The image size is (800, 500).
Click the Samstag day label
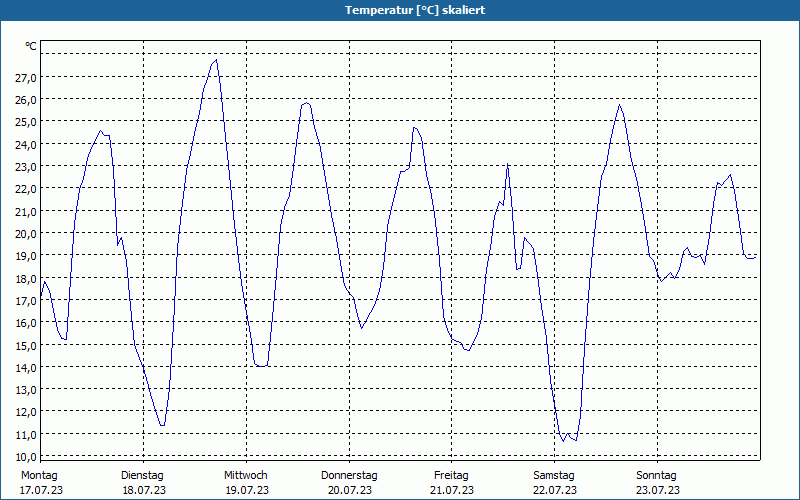[x=554, y=476]
